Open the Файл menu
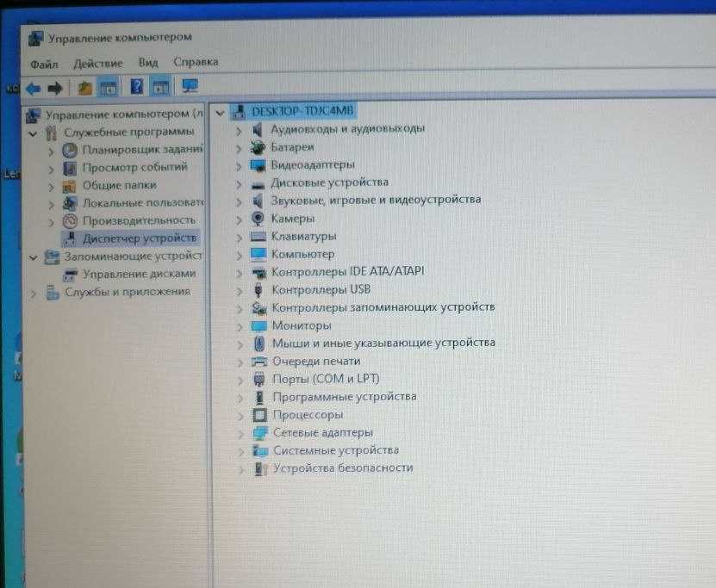The image size is (716, 588). [44, 65]
